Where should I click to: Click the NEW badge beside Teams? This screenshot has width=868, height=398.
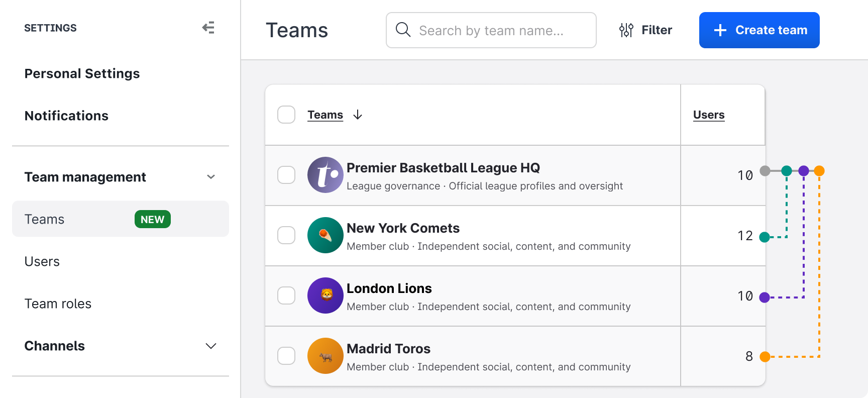coord(153,219)
